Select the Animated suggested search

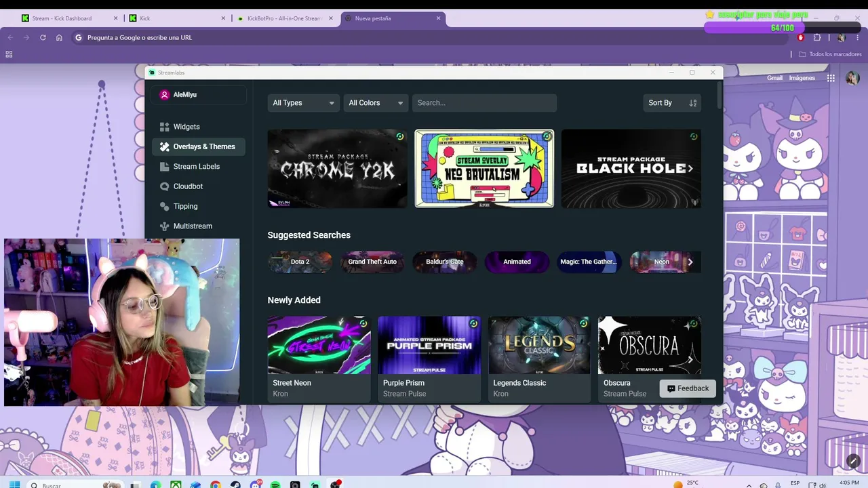coord(517,262)
